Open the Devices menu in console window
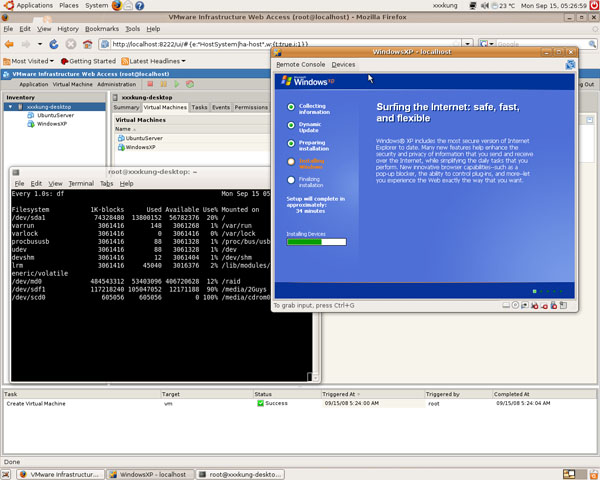Screen dimensions: 600x480 tap(343, 65)
